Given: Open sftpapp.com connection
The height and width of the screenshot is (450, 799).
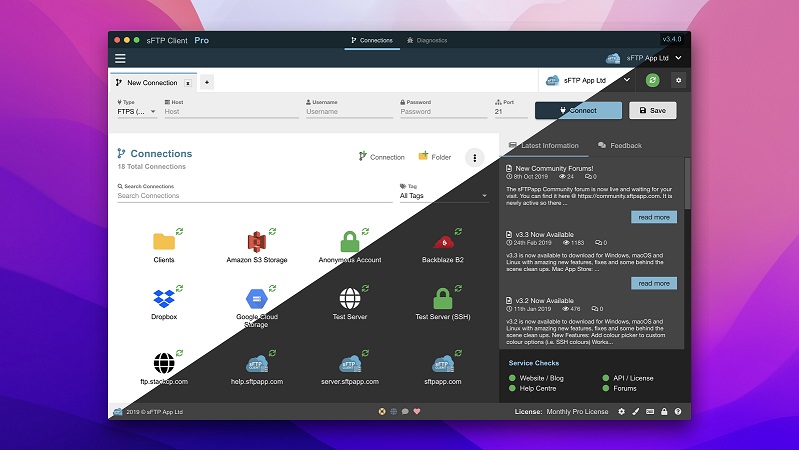Looking at the screenshot, I should (x=443, y=368).
